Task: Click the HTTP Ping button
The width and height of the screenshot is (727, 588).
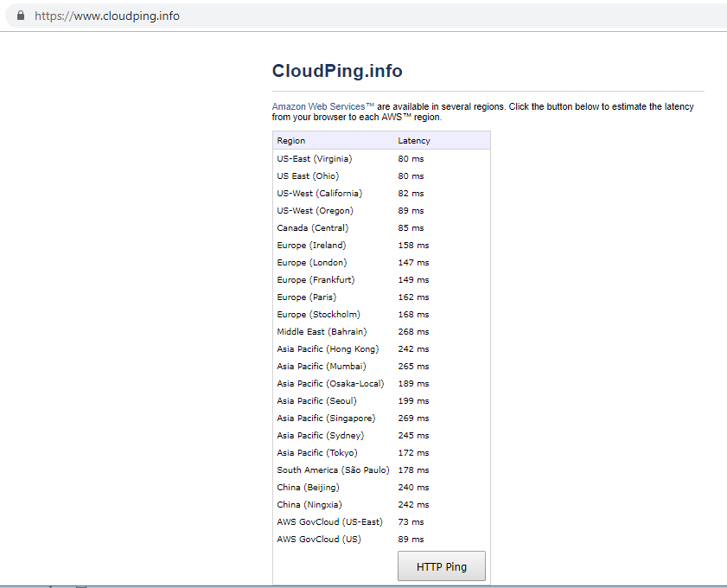Action: 442,566
